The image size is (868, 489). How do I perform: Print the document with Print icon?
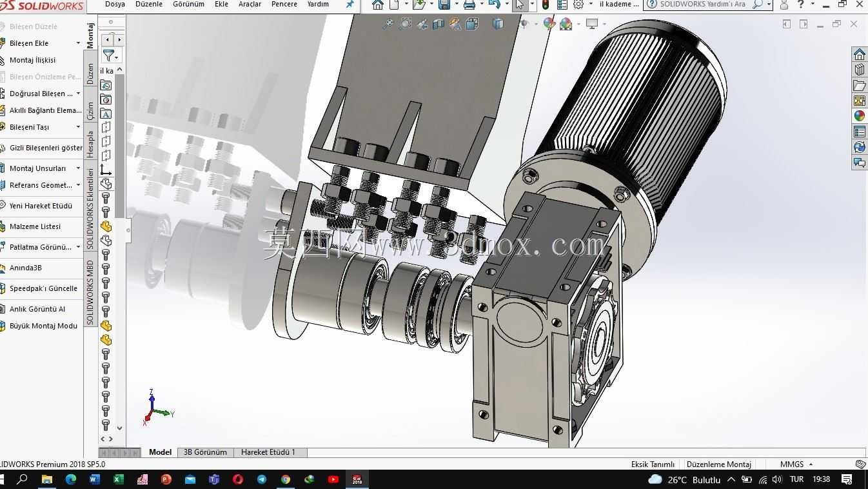(x=469, y=5)
